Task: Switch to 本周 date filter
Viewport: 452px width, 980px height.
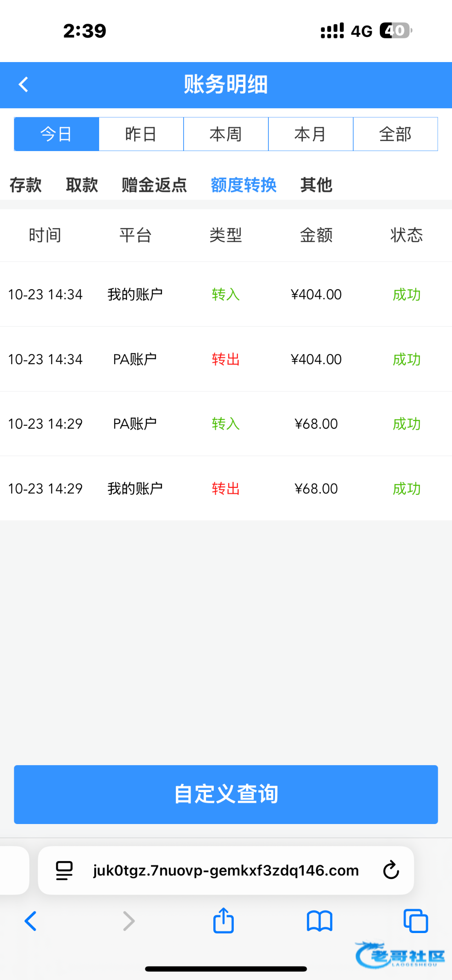Action: 226,134
